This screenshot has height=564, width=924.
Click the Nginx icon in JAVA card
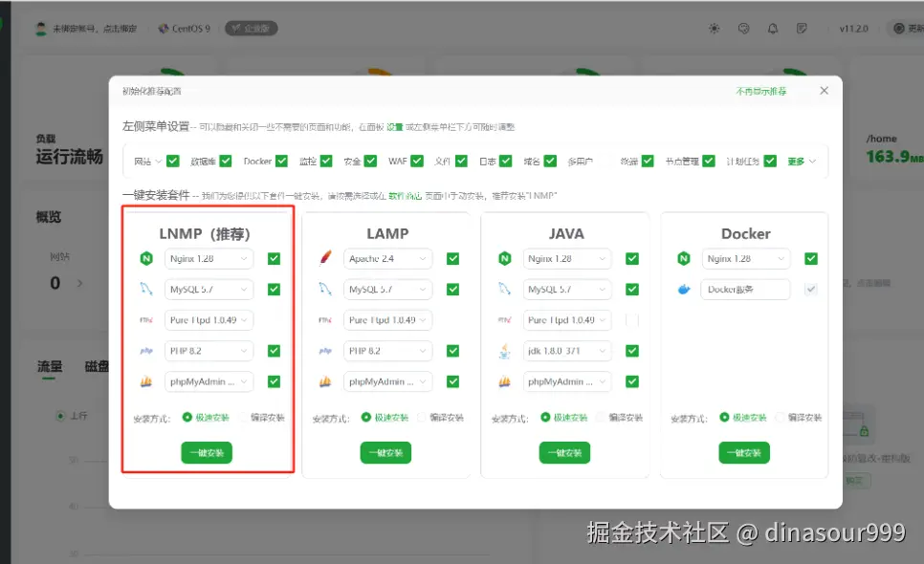[504, 258]
